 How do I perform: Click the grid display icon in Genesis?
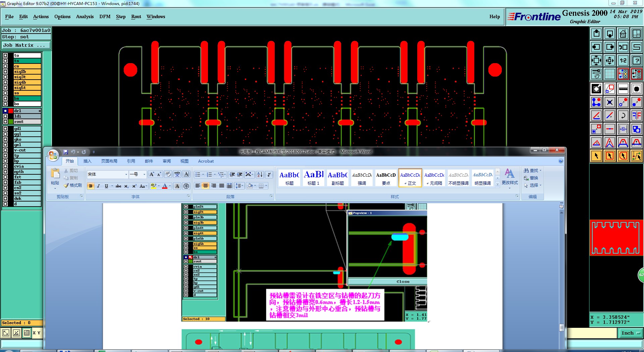pyautogui.click(x=609, y=74)
